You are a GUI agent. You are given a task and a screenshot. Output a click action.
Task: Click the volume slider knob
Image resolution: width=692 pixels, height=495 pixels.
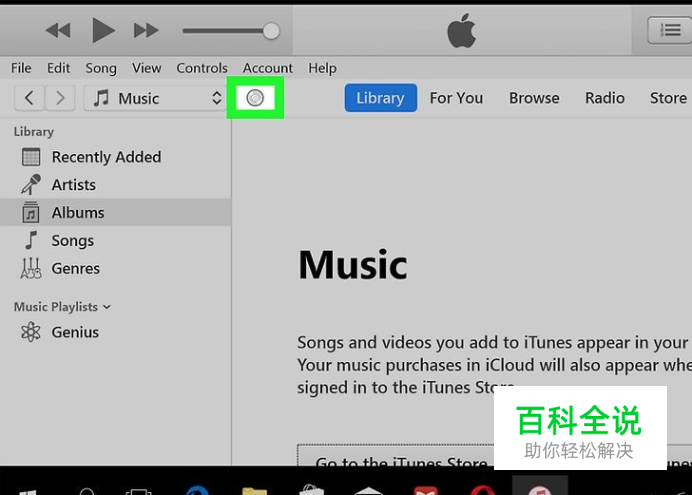[271, 31]
